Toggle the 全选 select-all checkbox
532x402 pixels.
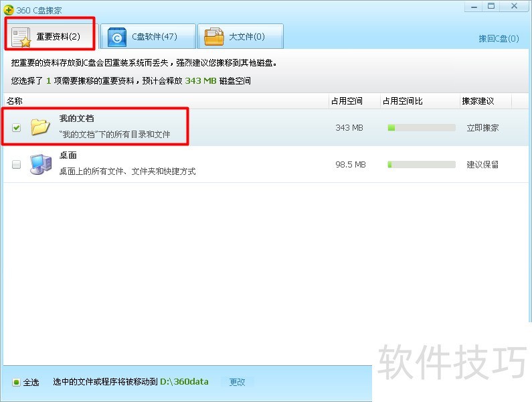click(x=17, y=383)
